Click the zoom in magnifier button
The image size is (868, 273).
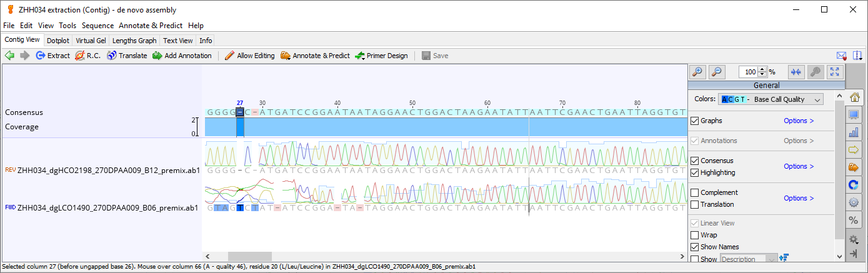[x=698, y=72]
